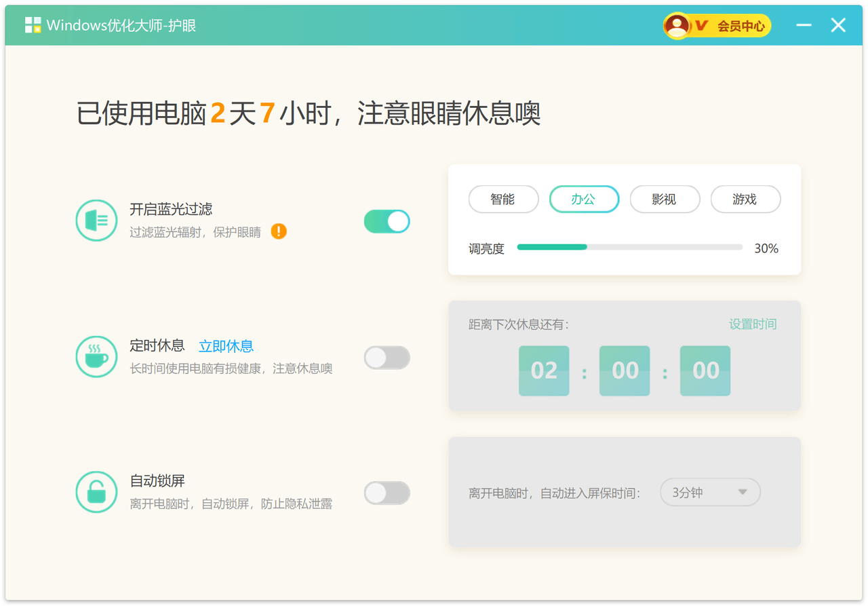This screenshot has height=606, width=868.
Task: Open 设置时间 to set rest time
Action: pyautogui.click(x=753, y=324)
